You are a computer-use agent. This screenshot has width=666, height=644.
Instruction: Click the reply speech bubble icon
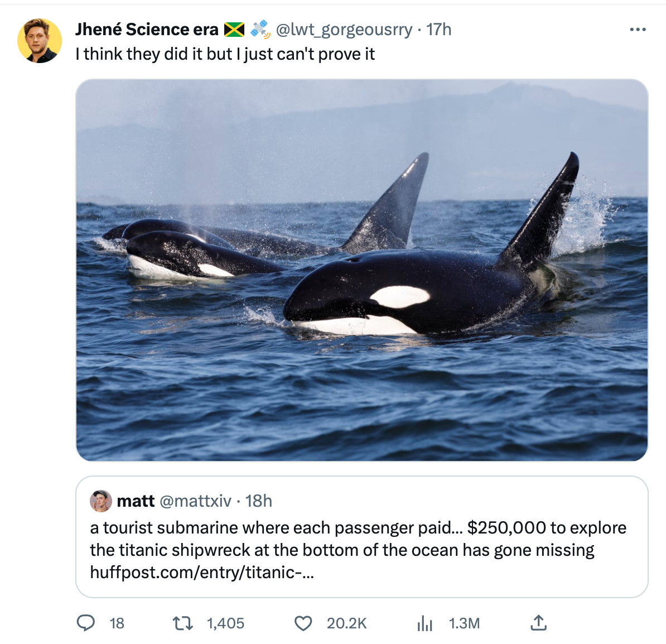coord(85,623)
